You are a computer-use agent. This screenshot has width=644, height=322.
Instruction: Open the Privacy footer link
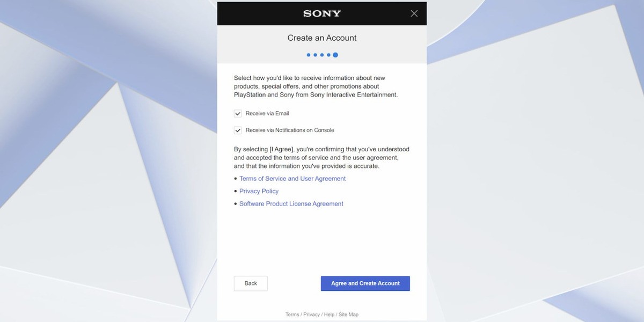(311, 314)
